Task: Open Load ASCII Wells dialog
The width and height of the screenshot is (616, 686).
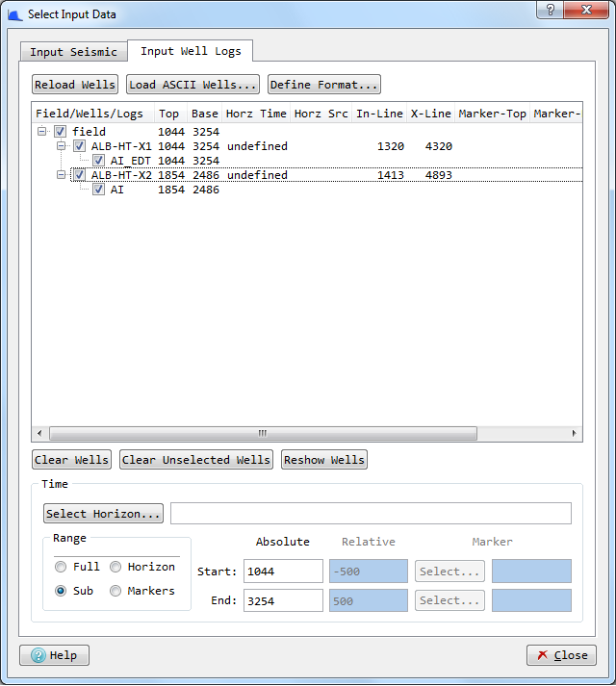Action: coord(192,85)
